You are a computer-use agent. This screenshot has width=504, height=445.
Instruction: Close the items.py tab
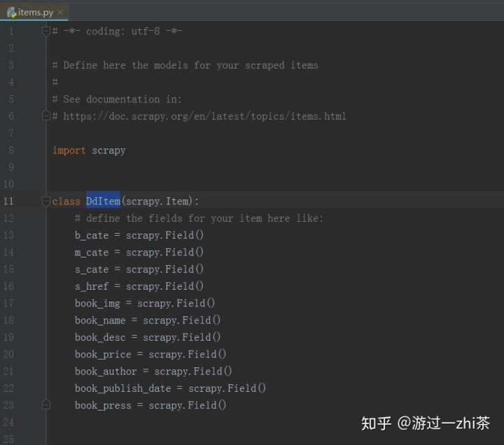click(60, 12)
